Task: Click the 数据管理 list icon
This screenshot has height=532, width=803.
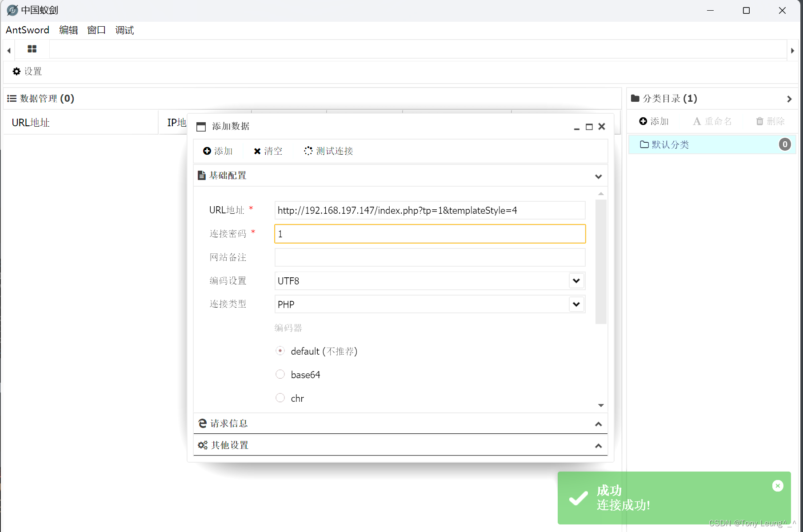Action: 12,98
